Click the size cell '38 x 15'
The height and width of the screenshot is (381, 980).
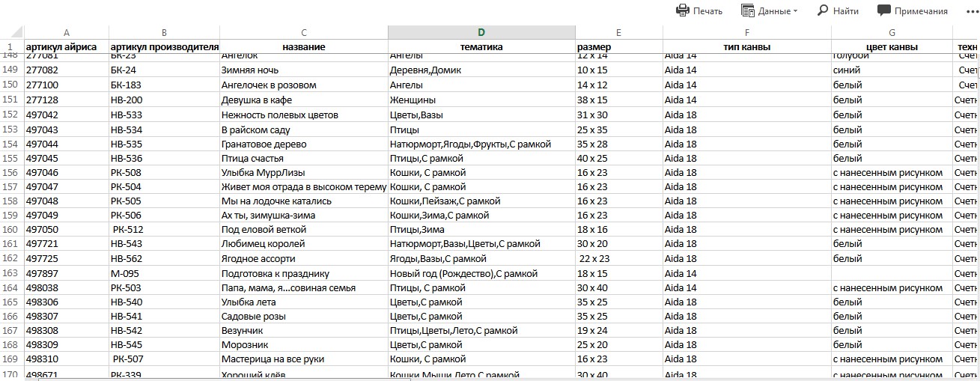click(618, 100)
